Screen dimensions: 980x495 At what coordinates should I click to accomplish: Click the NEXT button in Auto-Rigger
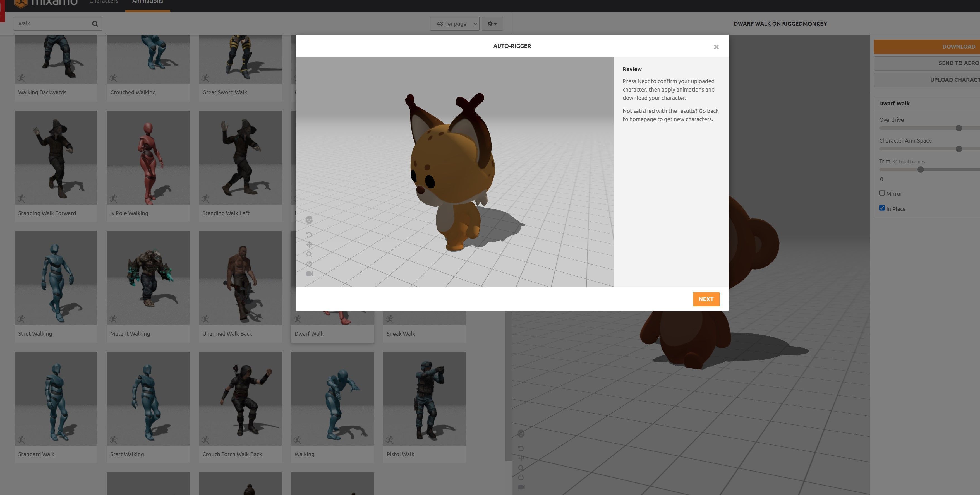[706, 299]
